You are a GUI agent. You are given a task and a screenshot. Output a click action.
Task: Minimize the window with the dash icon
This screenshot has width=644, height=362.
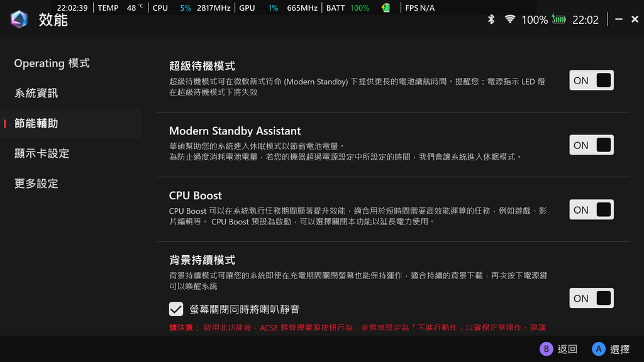tap(618, 19)
